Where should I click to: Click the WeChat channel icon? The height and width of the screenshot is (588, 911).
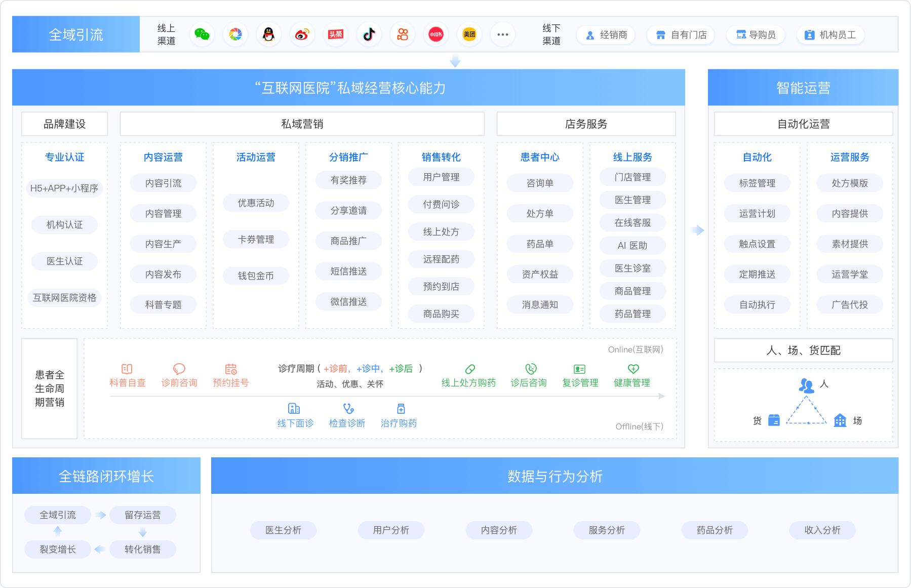click(x=202, y=34)
